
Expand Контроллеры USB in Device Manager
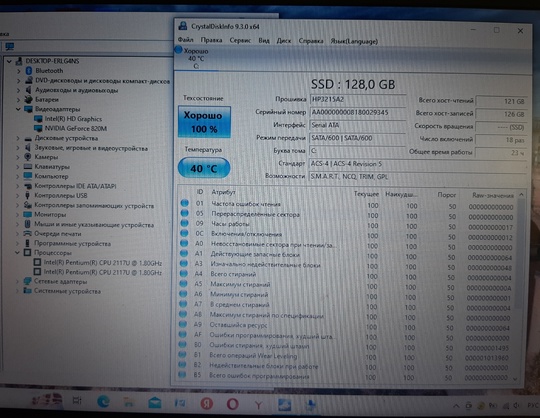point(18,196)
